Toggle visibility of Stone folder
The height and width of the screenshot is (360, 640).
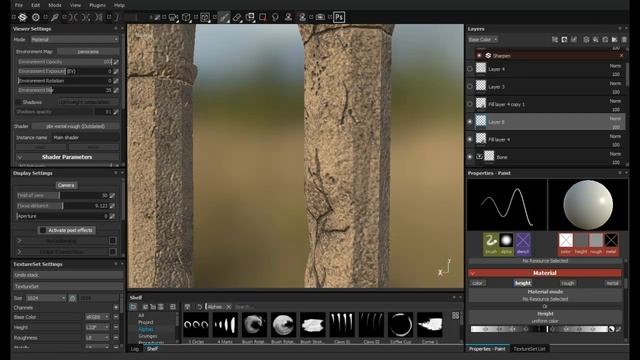pos(470,157)
